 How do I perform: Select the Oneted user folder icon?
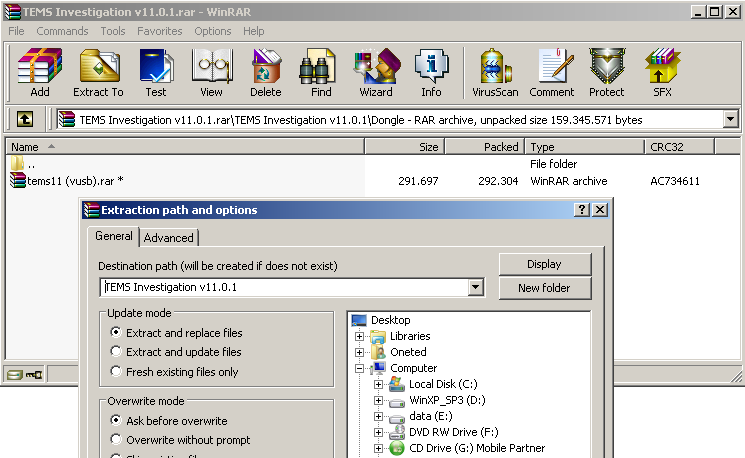tap(378, 352)
